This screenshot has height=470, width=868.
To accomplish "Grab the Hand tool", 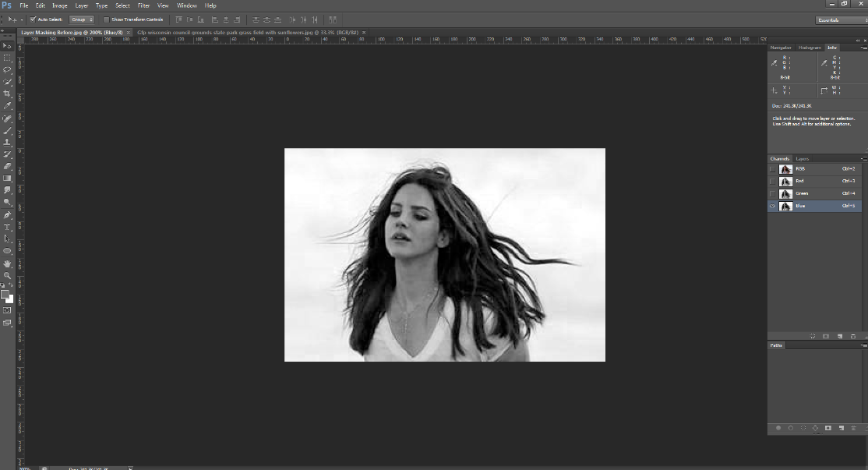I will click(x=6, y=265).
